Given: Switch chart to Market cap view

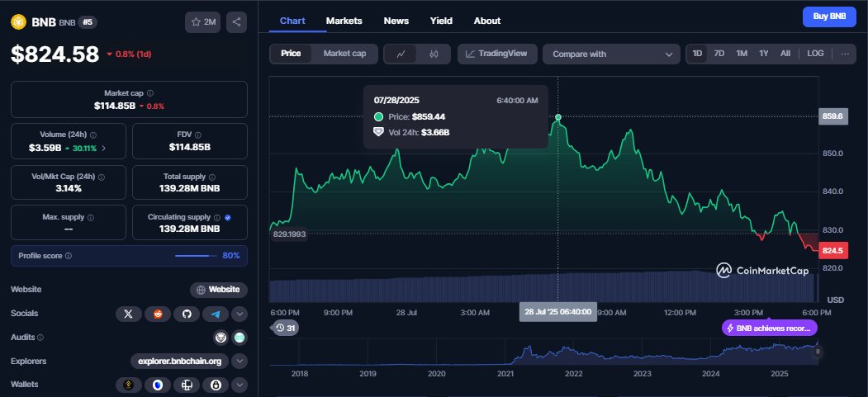Looking at the screenshot, I should click(x=344, y=54).
